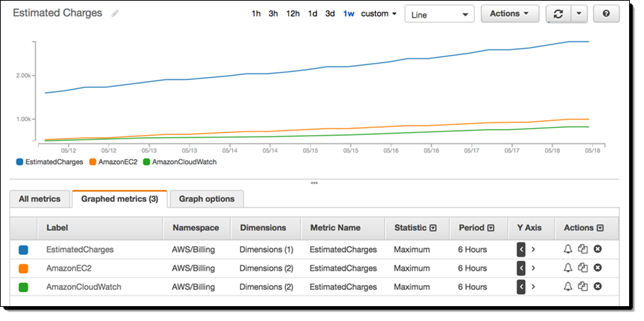Remove the AmazonCloudWatch metric with X icon
The image size is (644, 321).
pyautogui.click(x=597, y=287)
